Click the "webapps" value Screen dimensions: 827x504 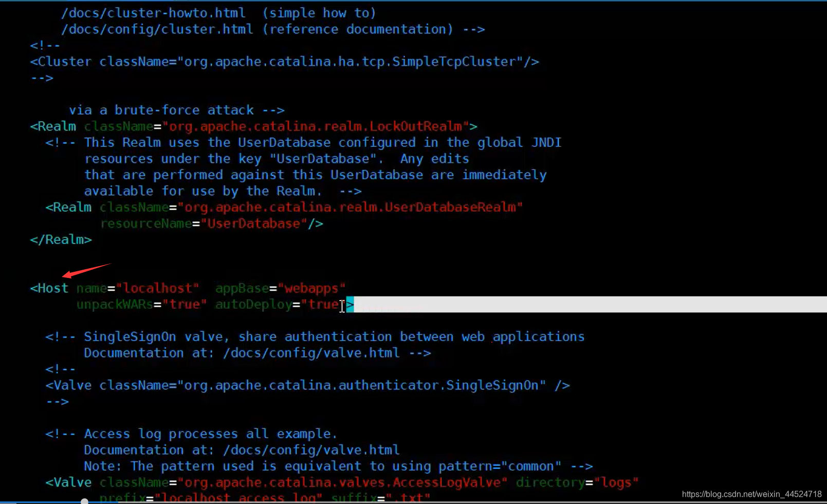311,288
